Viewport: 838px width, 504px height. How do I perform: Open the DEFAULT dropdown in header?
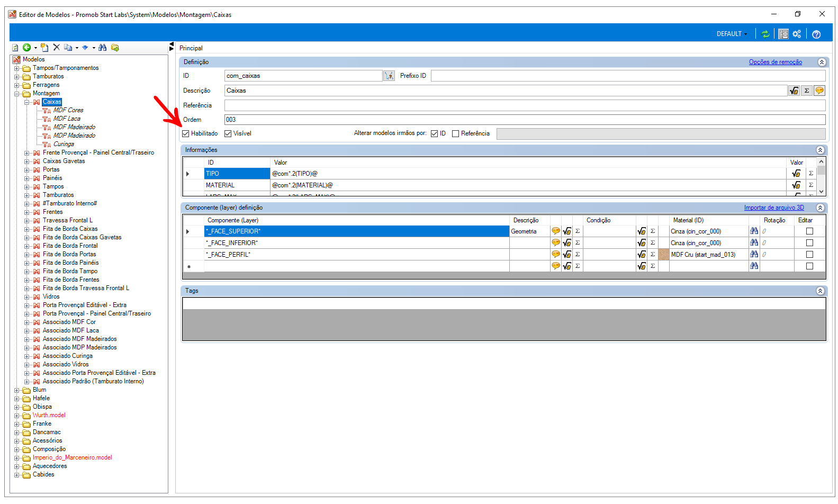(732, 34)
